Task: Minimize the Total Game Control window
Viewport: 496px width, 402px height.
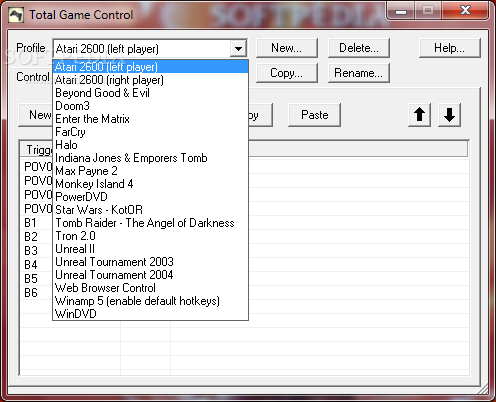Action: click(x=401, y=11)
